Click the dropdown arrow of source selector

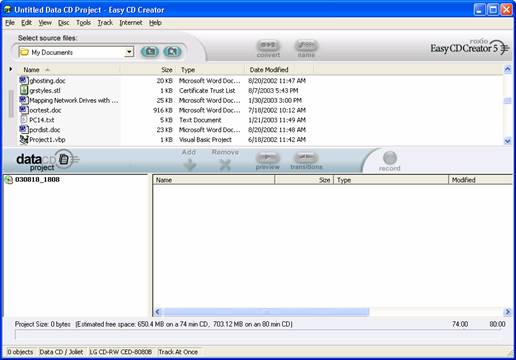click(129, 52)
